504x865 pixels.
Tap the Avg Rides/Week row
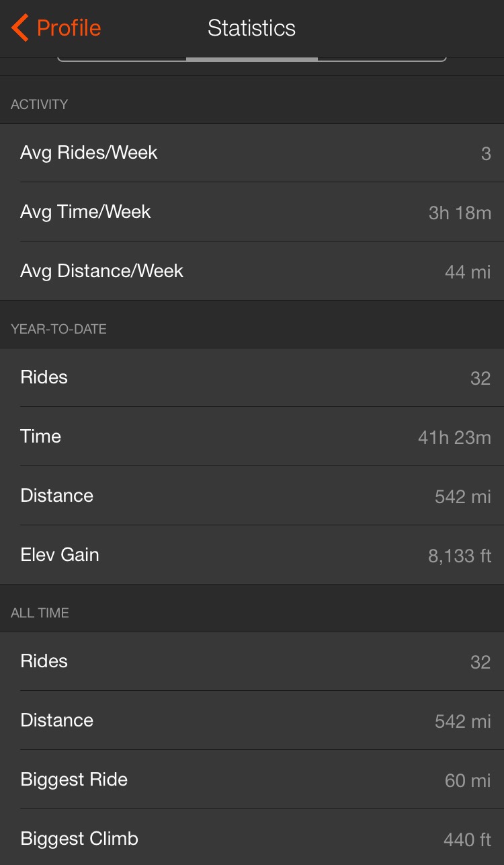pos(252,153)
